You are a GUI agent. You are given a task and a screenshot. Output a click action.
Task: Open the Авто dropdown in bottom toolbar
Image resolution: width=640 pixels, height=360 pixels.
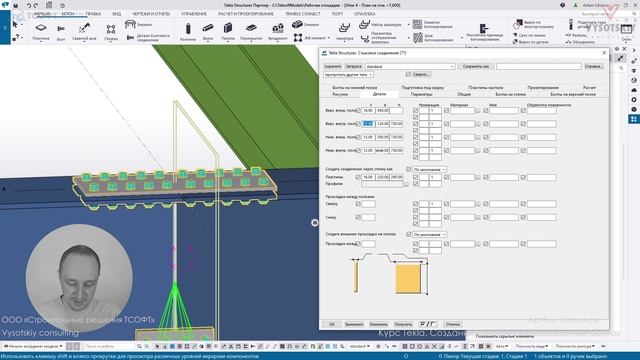(x=502, y=346)
